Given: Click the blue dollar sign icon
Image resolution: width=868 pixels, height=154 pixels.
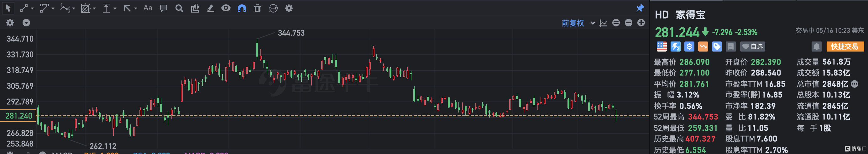Looking at the screenshot, I should click(689, 47).
